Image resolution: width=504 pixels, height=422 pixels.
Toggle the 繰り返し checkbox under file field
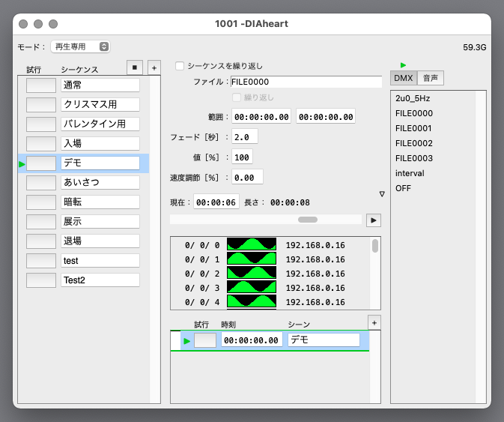click(x=237, y=97)
